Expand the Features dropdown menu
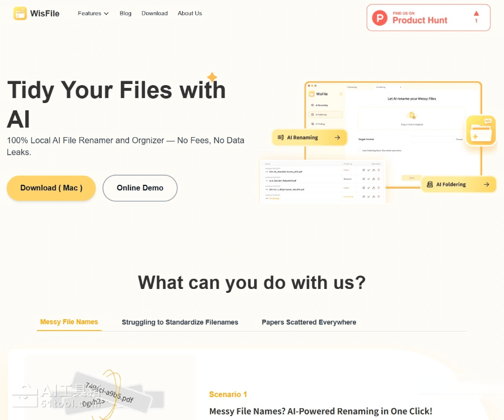 [93, 13]
